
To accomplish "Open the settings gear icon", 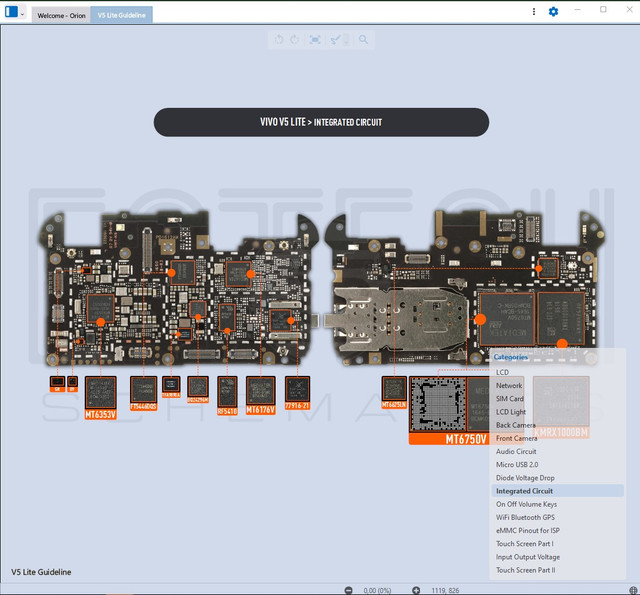I will [x=553, y=12].
